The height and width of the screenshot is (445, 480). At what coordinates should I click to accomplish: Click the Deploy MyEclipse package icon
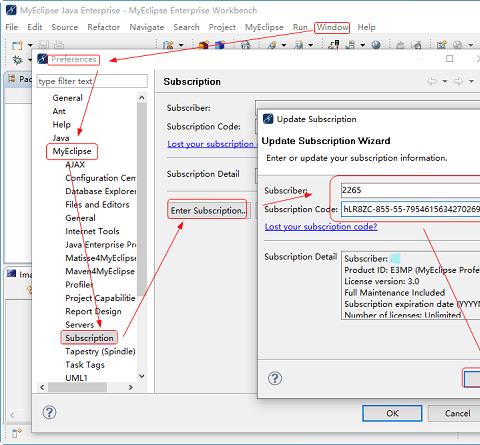204,45
